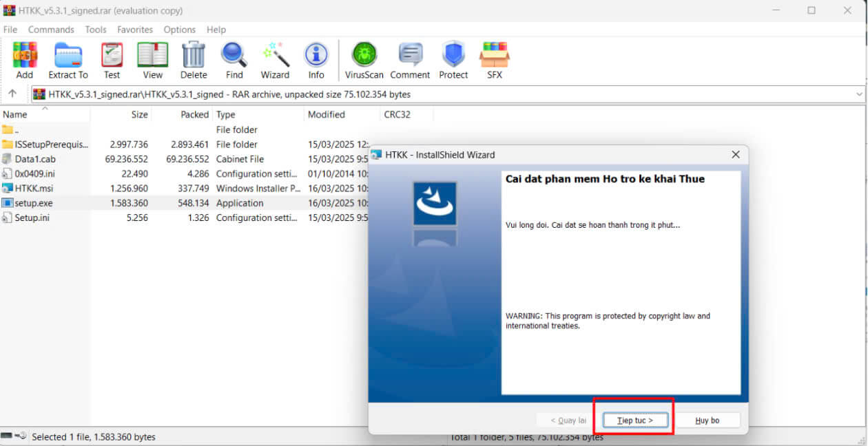Close the InstallShield Wizard dialog

735,155
